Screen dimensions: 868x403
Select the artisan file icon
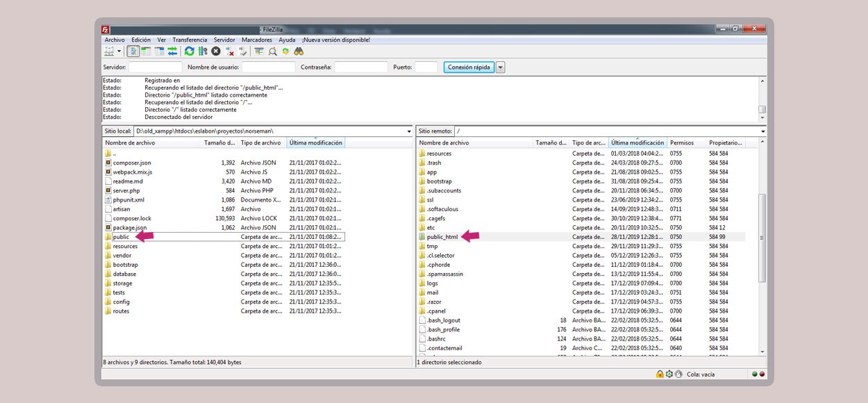click(x=108, y=209)
